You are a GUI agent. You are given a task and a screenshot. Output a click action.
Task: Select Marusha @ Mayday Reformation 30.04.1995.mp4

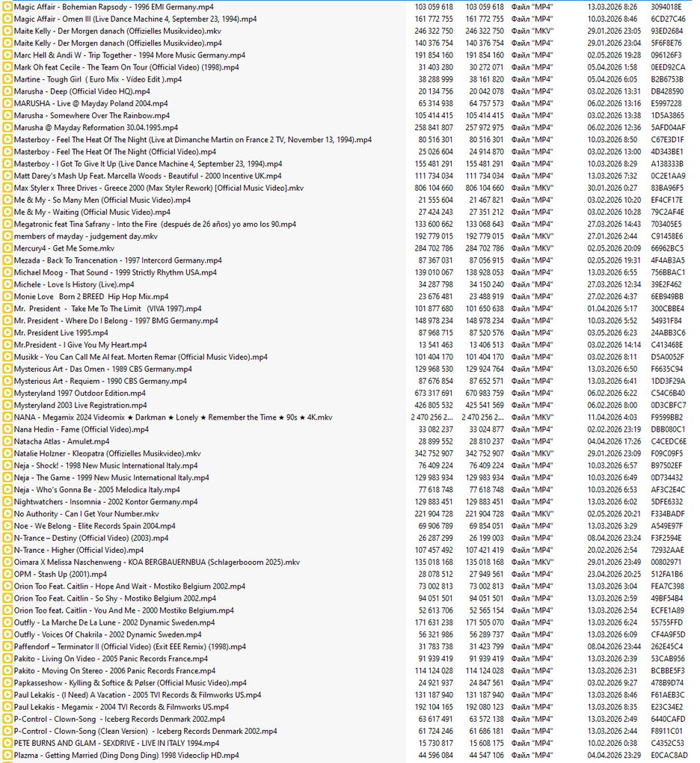tap(96, 127)
